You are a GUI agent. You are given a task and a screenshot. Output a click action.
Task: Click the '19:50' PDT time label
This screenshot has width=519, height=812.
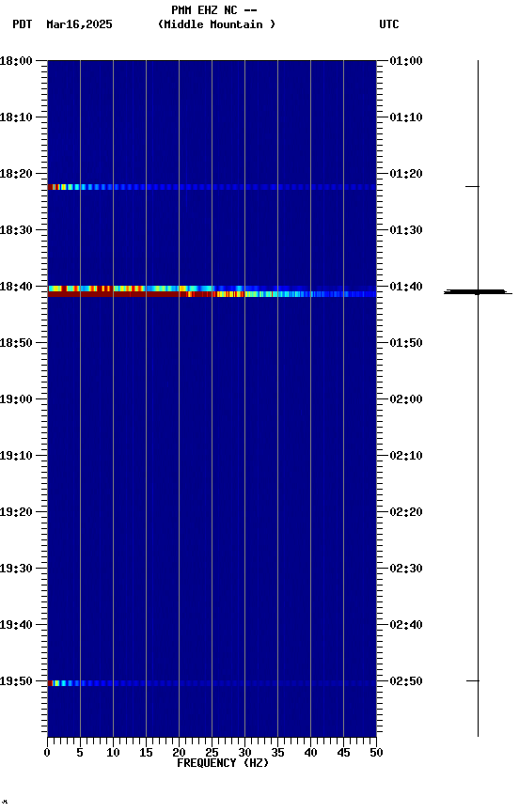(16, 681)
